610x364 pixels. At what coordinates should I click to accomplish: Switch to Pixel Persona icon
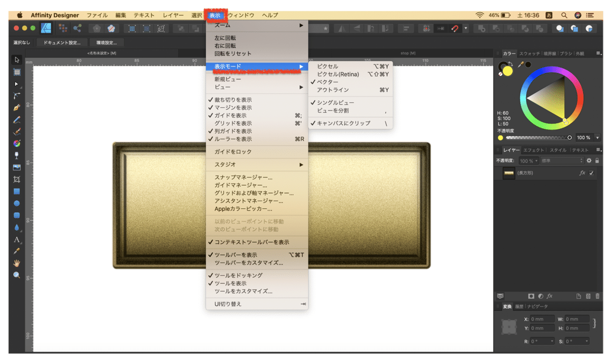pyautogui.click(x=63, y=28)
